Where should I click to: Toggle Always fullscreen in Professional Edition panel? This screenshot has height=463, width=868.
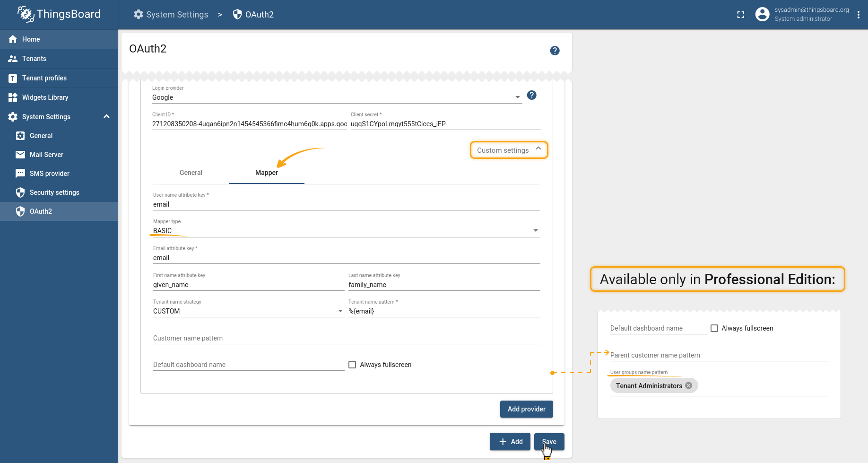(x=714, y=328)
